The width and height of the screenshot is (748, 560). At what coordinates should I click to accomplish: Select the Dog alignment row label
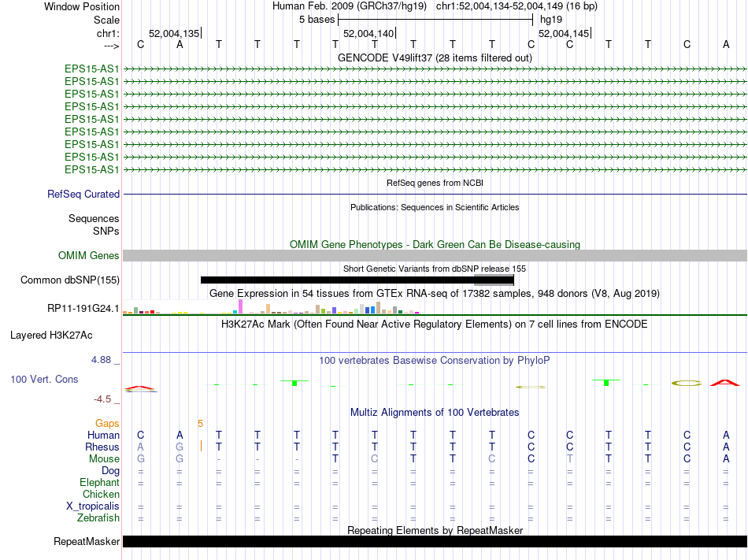[110, 471]
